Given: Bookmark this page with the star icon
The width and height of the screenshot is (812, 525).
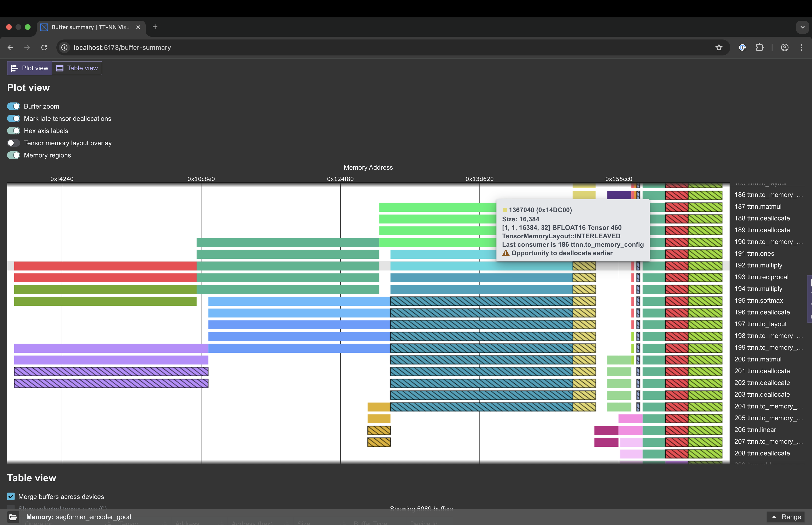Looking at the screenshot, I should click(719, 47).
